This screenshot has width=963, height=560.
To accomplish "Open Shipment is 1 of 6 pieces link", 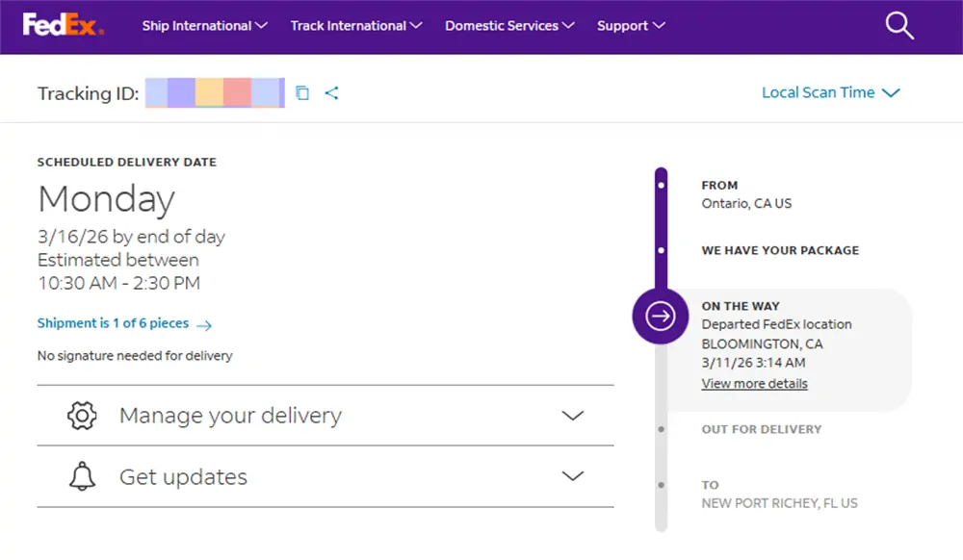I will 114,323.
